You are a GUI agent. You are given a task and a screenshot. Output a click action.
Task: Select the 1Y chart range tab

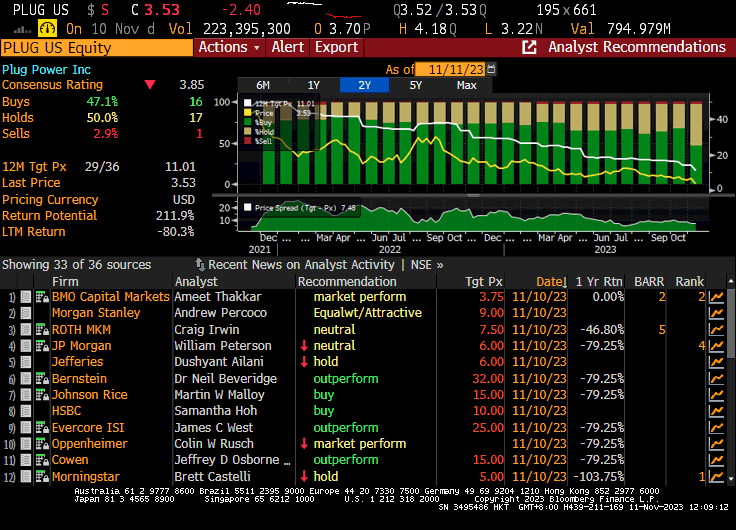[314, 85]
